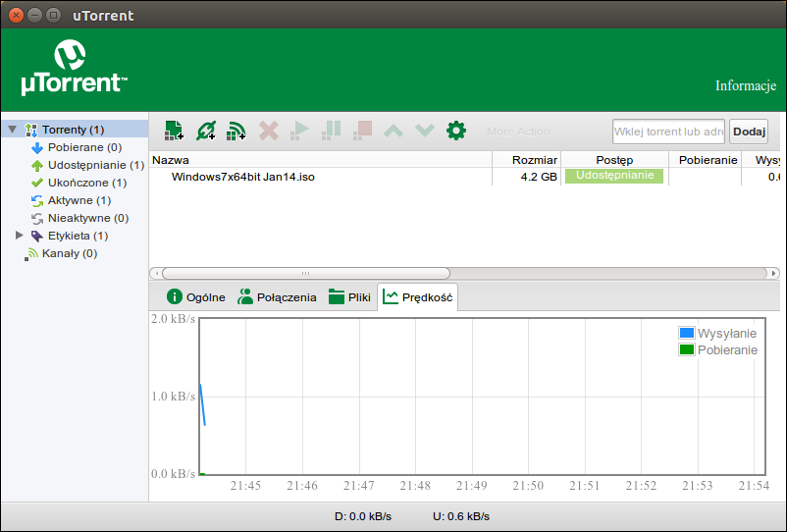Click the RSS icon beside Kanały
Screen dimensions: 787x532
coord(31,254)
